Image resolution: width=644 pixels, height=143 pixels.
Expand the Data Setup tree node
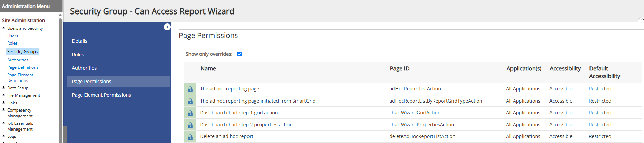(x=4, y=87)
